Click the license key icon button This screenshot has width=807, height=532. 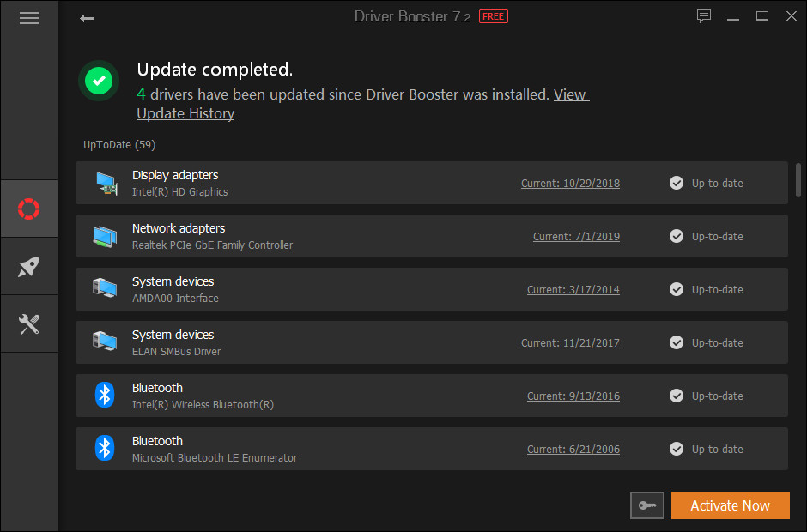coord(646,505)
